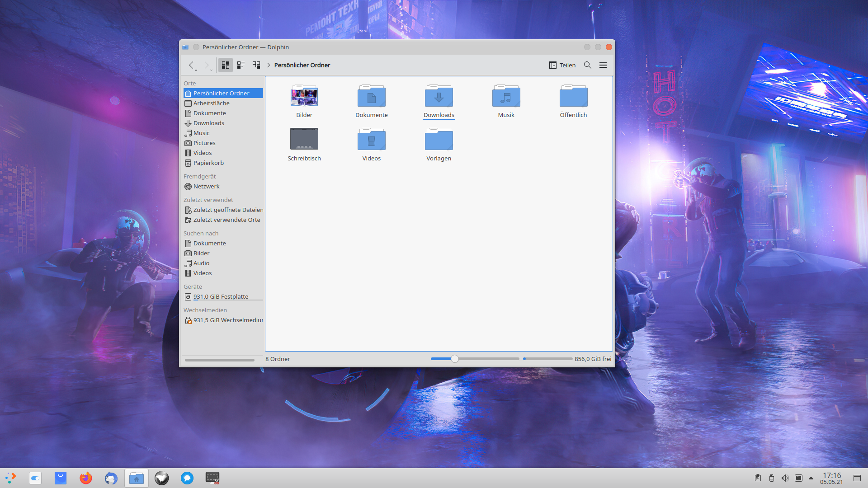This screenshot has width=868, height=488.
Task: Open the search icon in toolbar
Action: pyautogui.click(x=587, y=65)
